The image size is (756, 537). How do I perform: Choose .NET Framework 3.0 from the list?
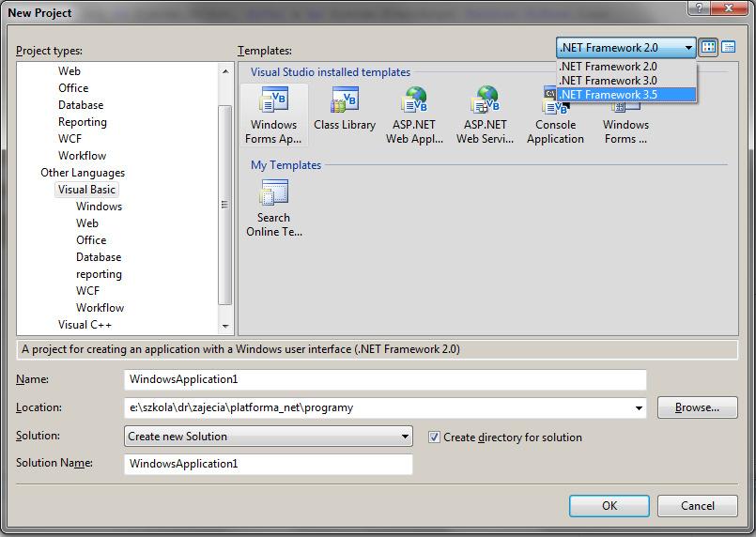tap(625, 81)
